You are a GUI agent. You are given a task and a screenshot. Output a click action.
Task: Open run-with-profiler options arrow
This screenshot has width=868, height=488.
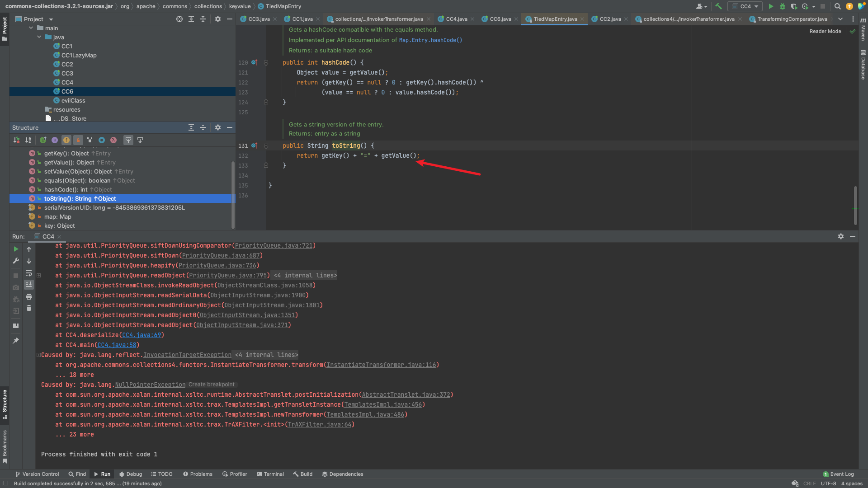(814, 6)
